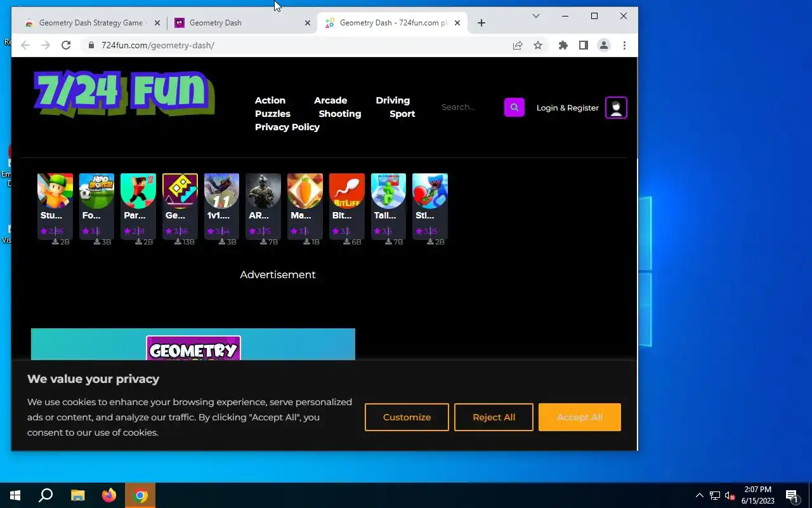812x508 pixels.
Task: Open the Ma... carrot game thumbnail
Action: pos(305,191)
